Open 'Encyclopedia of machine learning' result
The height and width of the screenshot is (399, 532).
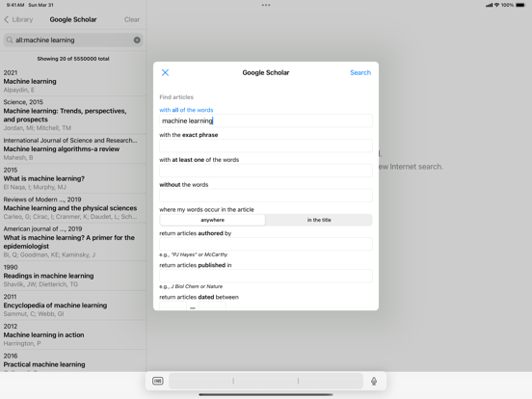(x=73, y=306)
